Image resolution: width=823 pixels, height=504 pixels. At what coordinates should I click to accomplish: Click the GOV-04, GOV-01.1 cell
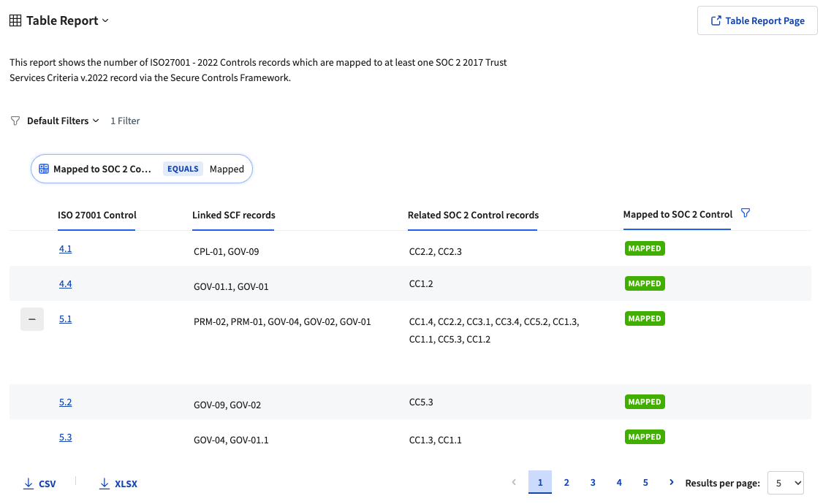pyautogui.click(x=231, y=440)
